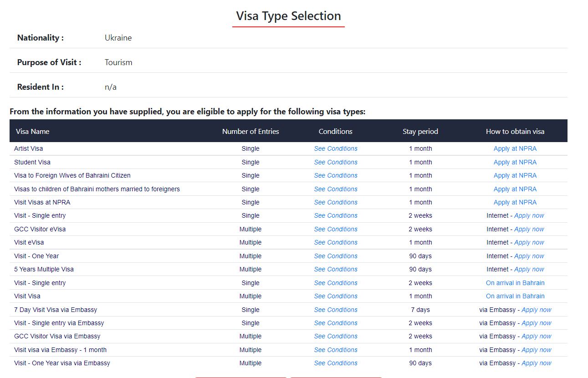The height and width of the screenshot is (378, 588).
Task: Click Apply at NPRA for Artist Visa
Action: coord(515,148)
